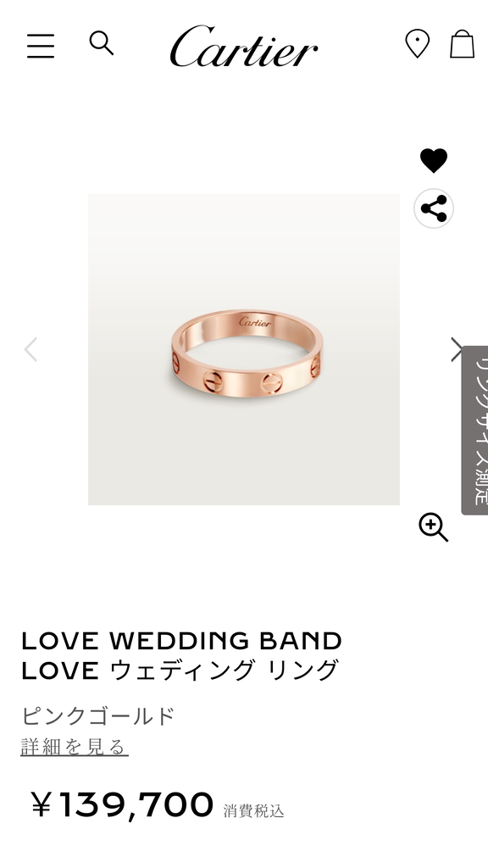Select the rose gold ring photo
488x868 pixels.
click(244, 349)
